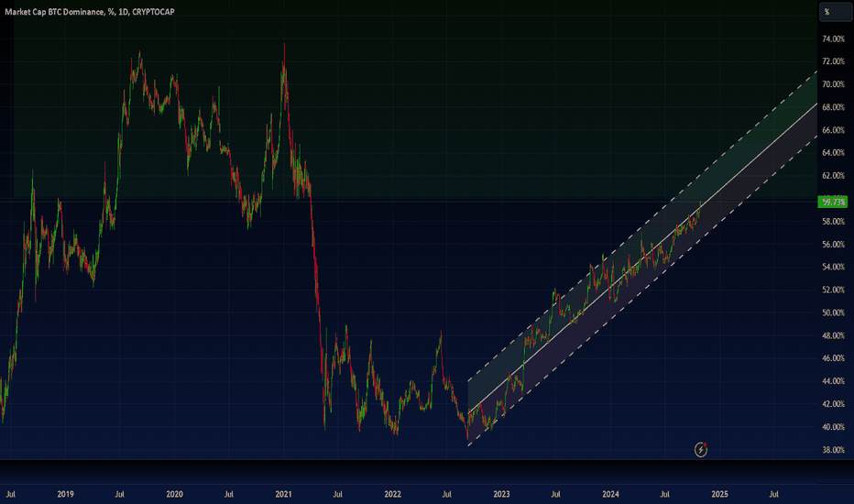Click the 52.00% price axis label
The height and width of the screenshot is (504, 854).
pyautogui.click(x=833, y=290)
